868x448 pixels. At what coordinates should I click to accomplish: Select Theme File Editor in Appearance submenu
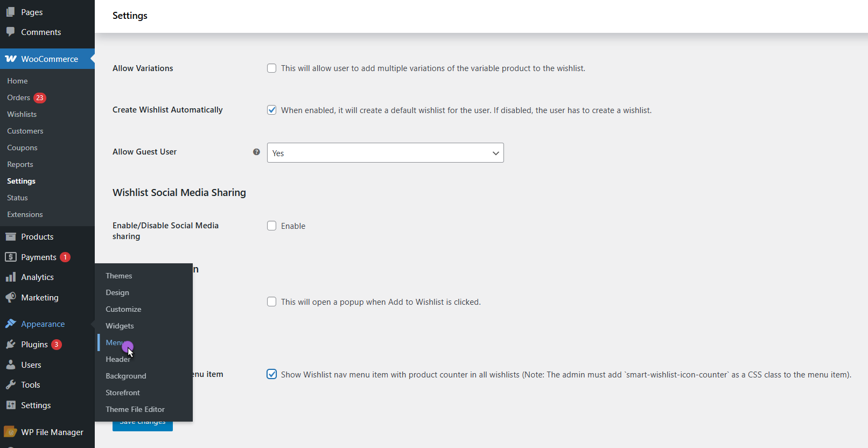coord(135,409)
